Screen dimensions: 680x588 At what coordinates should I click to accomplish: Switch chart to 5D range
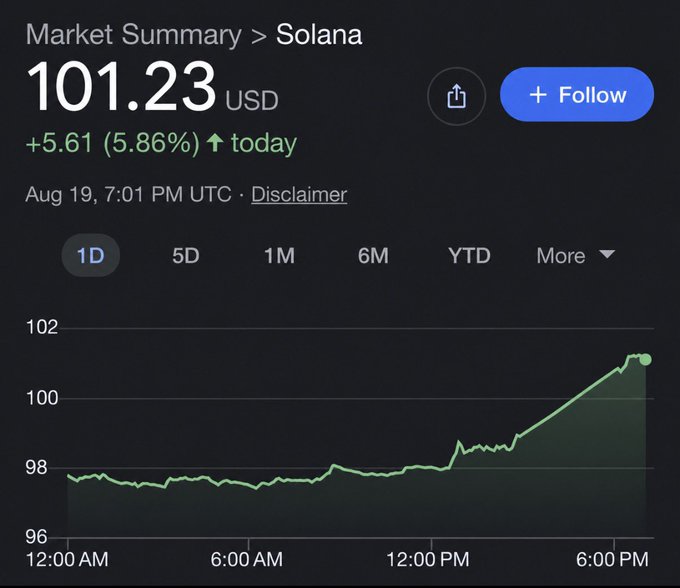186,255
